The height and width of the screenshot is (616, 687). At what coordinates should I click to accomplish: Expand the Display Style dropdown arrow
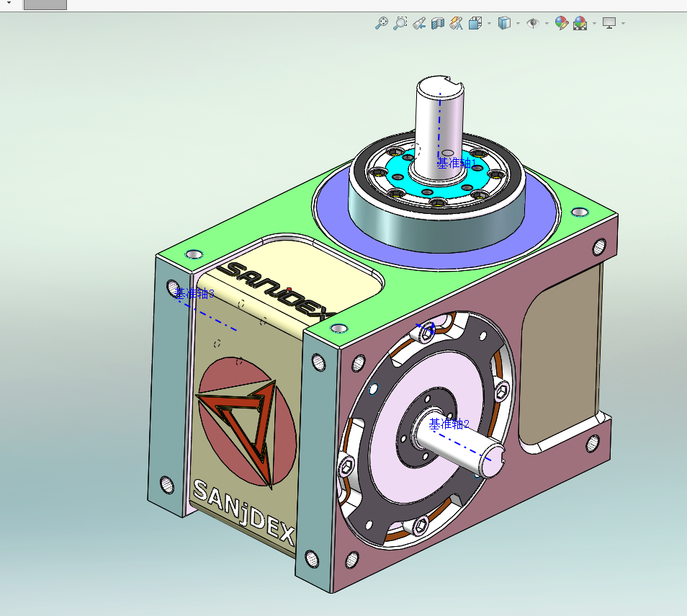click(x=518, y=23)
